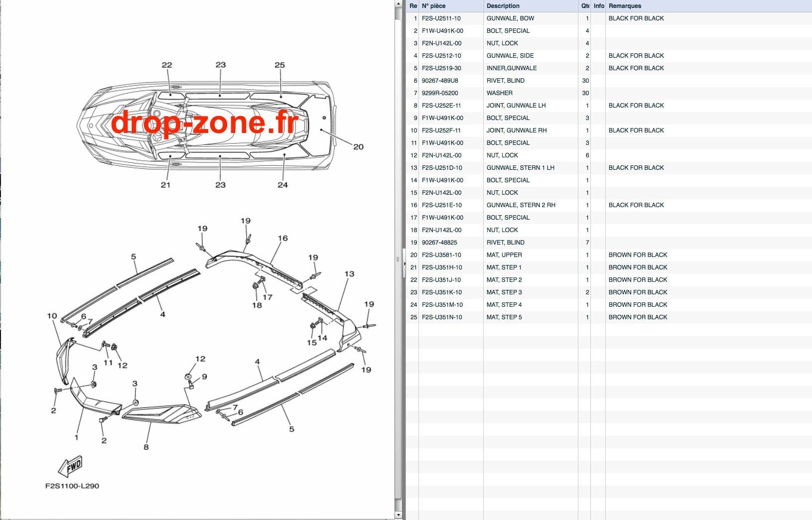Click part number F2S-U351M-10
The height and width of the screenshot is (520, 812).
442,305
